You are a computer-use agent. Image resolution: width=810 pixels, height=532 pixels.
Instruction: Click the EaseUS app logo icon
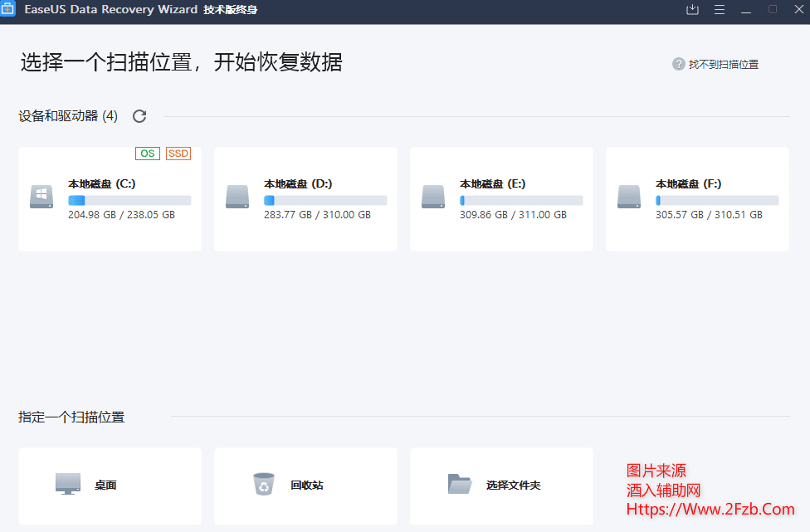point(8,10)
